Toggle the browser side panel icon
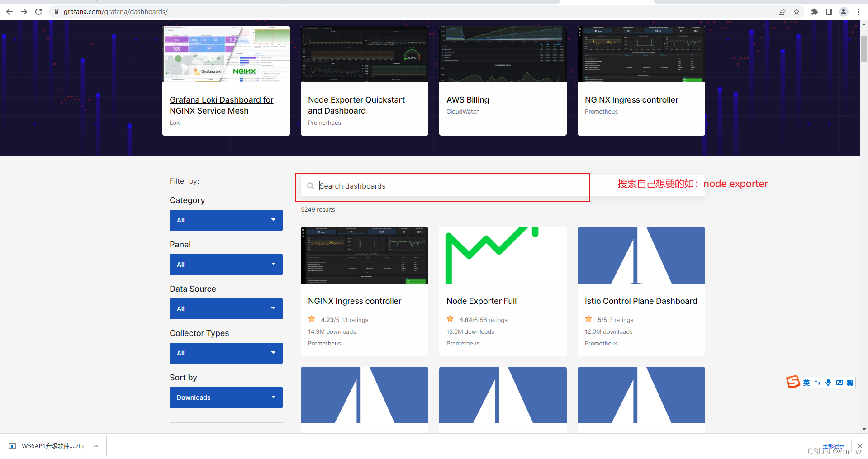 point(829,12)
